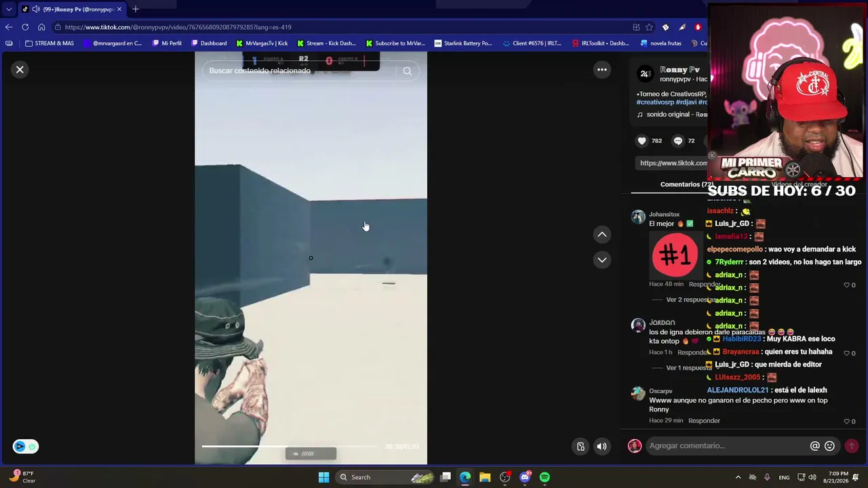Click the Johansitox username
The height and width of the screenshot is (488, 868).
664,214
